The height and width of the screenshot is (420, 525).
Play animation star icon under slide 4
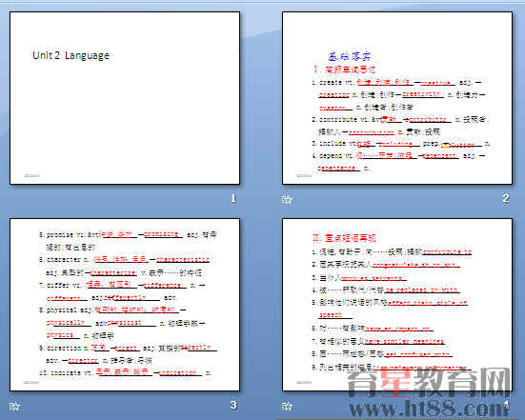(287, 407)
